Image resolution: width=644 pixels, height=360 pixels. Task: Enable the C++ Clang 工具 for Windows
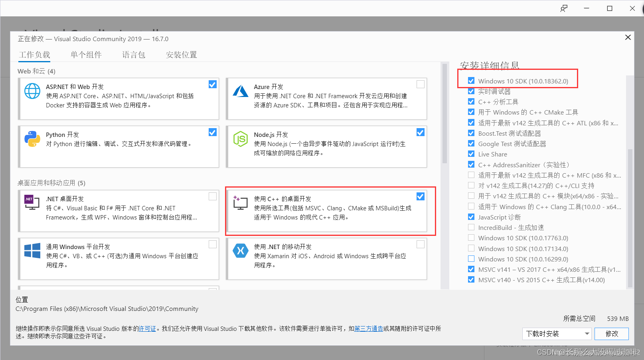tap(471, 206)
